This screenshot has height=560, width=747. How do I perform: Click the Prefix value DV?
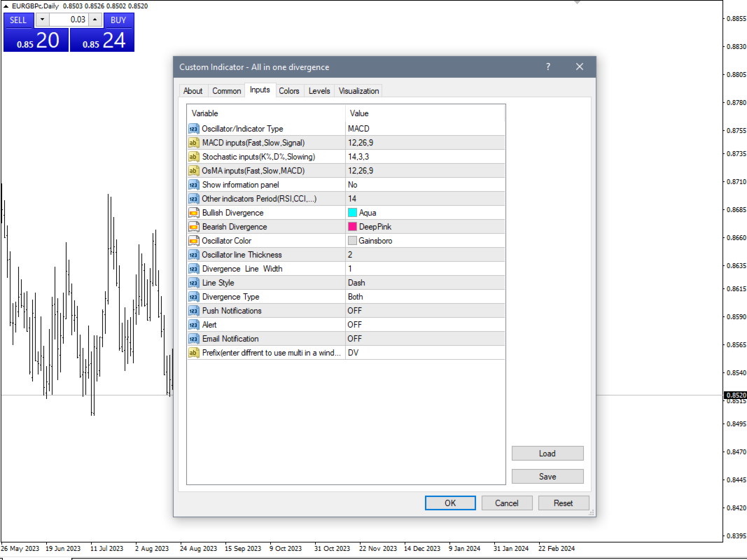pos(425,353)
